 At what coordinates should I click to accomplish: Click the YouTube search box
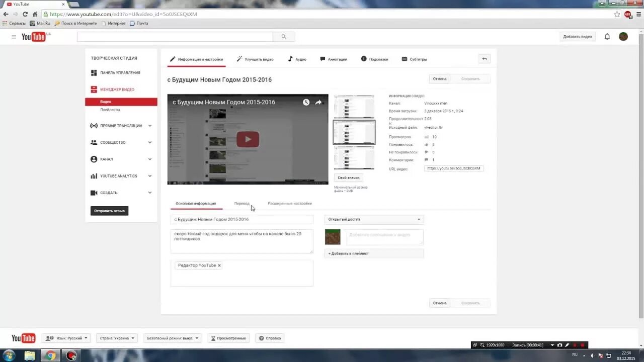point(175,37)
